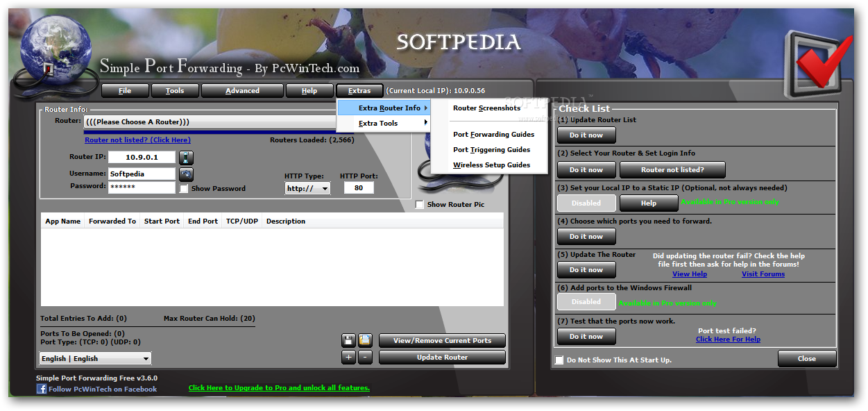Click the Update Router button

[x=442, y=358]
